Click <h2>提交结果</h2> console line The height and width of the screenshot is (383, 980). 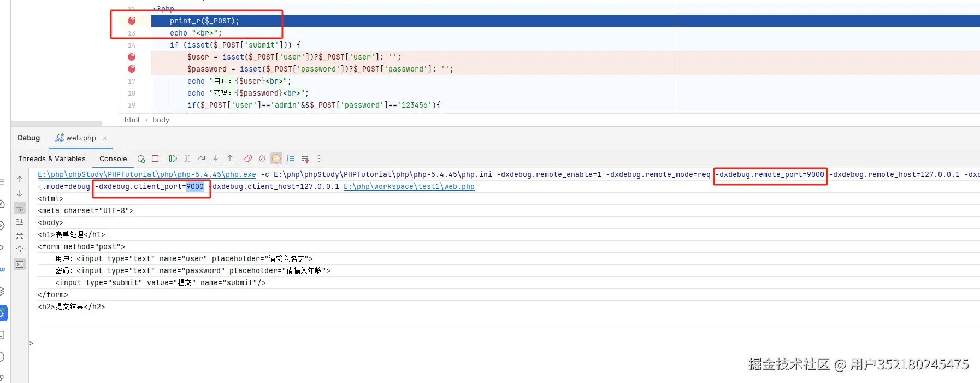[x=72, y=307]
